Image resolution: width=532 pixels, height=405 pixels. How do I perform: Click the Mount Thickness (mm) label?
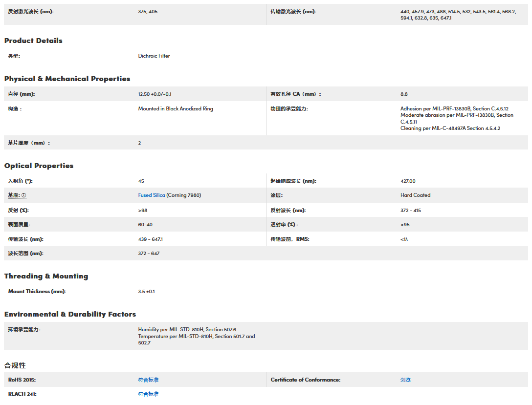pyautogui.click(x=37, y=292)
